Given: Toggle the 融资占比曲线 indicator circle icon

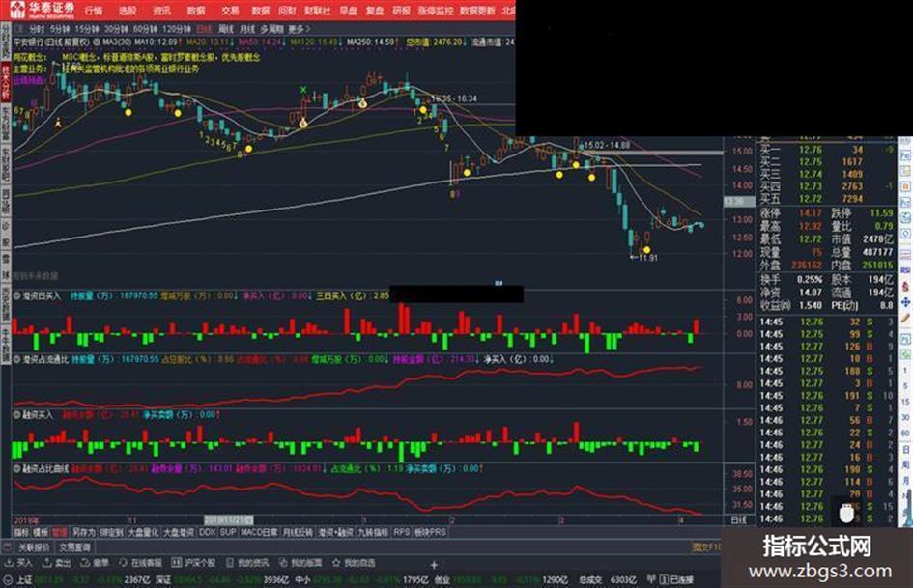Looking at the screenshot, I should pyautogui.click(x=17, y=468).
